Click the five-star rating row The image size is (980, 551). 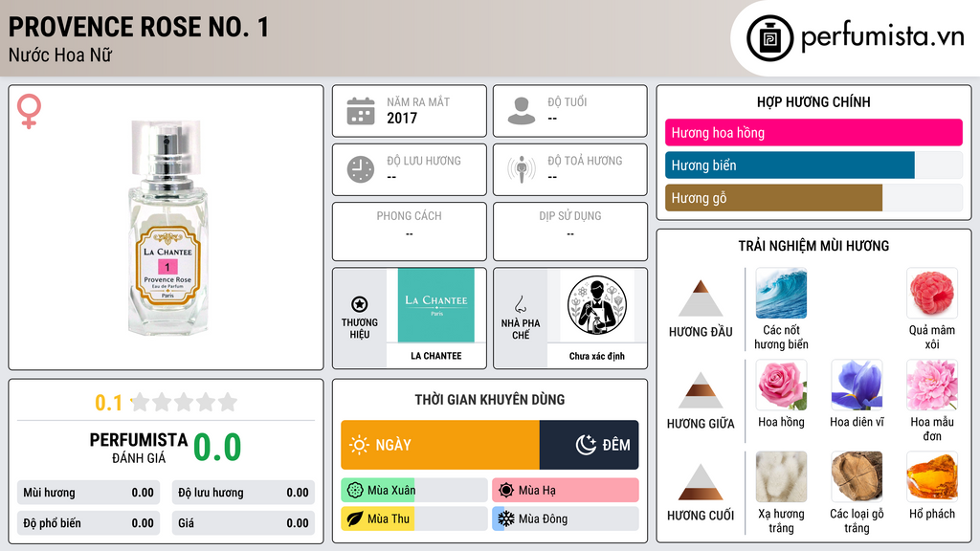point(184,402)
